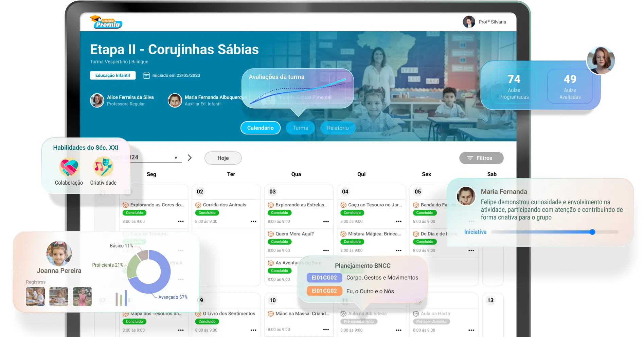Click face icon beside Corrida dos Animais

198,205
